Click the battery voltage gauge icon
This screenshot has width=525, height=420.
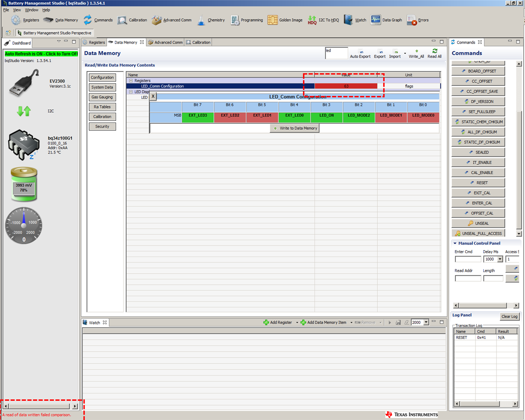[24, 184]
